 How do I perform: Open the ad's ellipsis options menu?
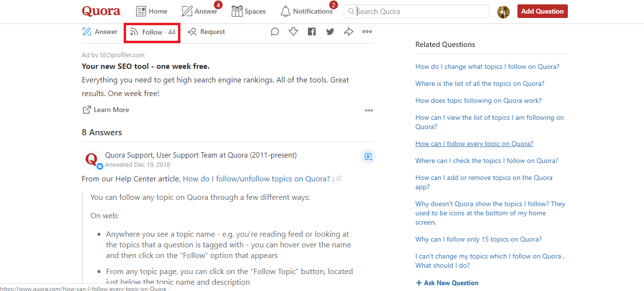pyautogui.click(x=369, y=110)
